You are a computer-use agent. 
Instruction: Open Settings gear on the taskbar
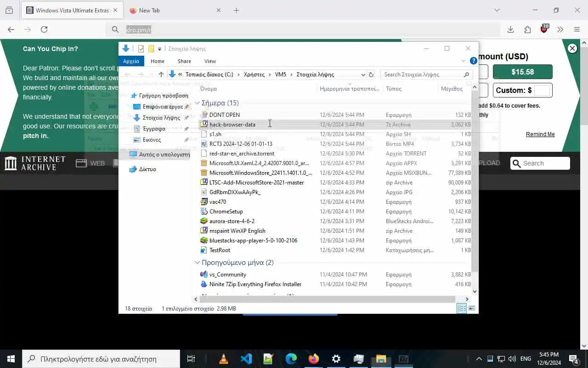tap(336, 359)
